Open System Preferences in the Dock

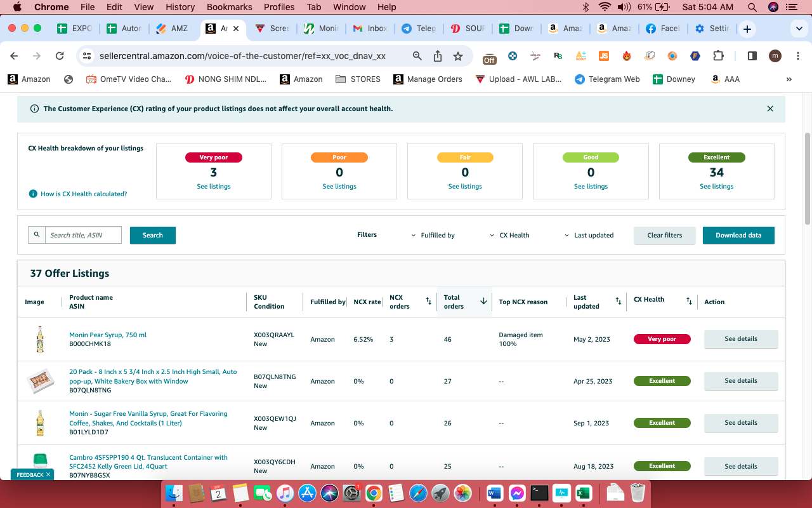point(351,493)
